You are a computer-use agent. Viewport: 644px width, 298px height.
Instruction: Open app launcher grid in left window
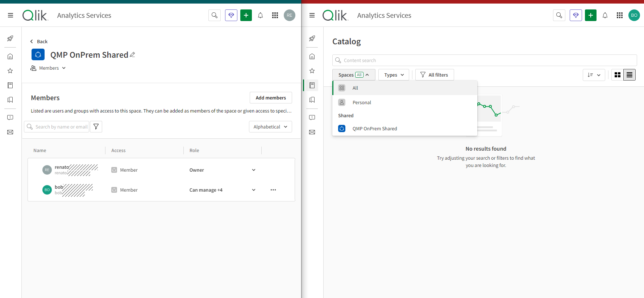coord(275,15)
